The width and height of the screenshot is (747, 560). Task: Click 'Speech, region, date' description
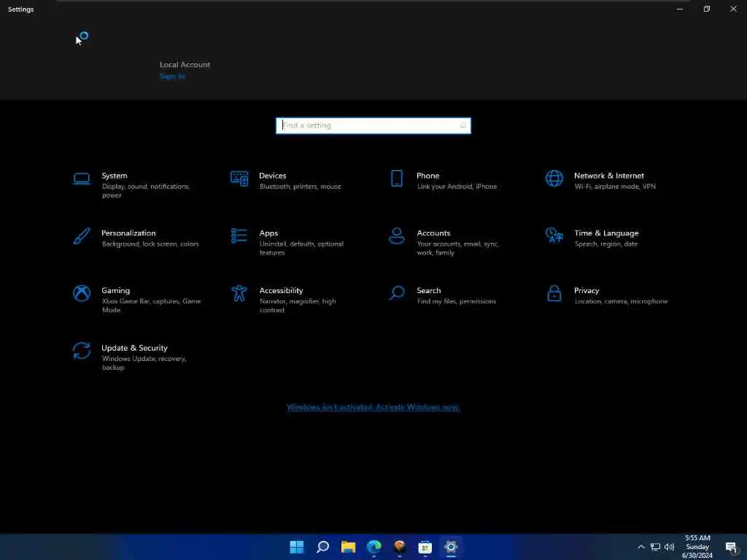coord(606,244)
